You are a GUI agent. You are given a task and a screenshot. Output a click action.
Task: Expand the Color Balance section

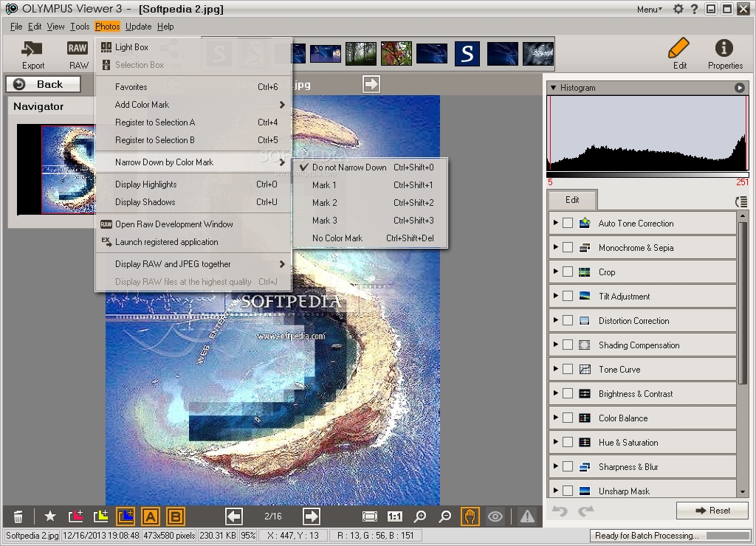[556, 418]
